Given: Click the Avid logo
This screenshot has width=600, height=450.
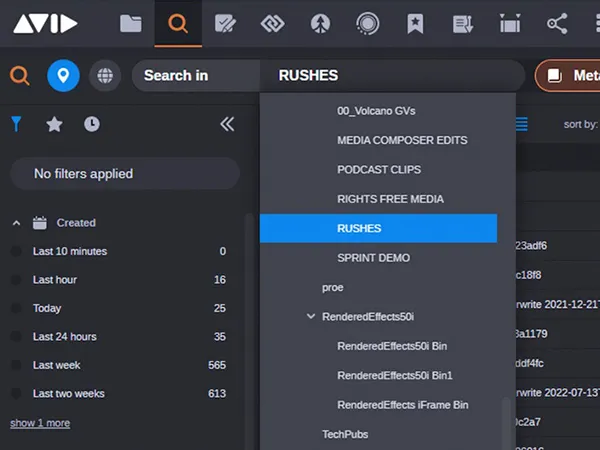Looking at the screenshot, I should [45, 24].
